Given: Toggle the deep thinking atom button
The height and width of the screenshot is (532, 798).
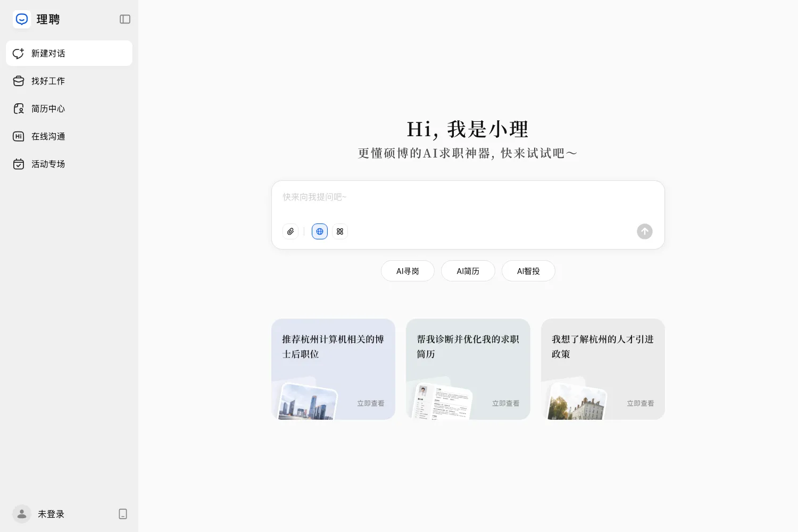Looking at the screenshot, I should (x=340, y=231).
